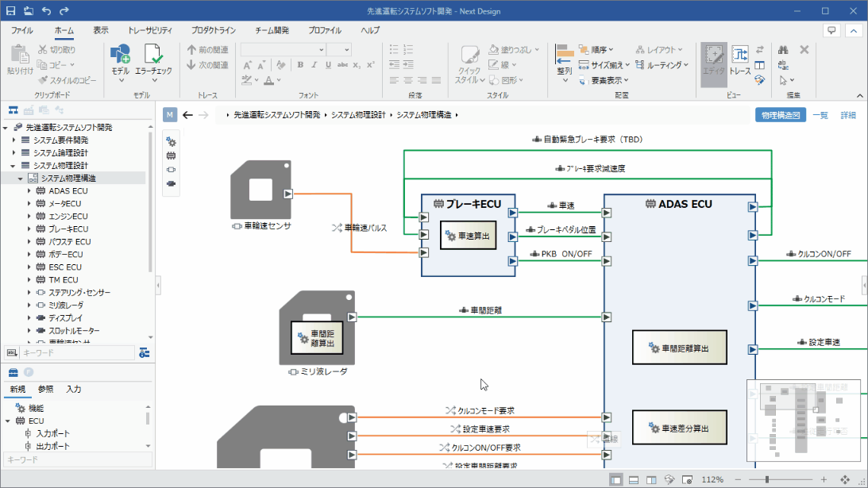The height and width of the screenshot is (488, 868).
Task: Click the fit-to-screen icon in status bar
Action: (845, 480)
